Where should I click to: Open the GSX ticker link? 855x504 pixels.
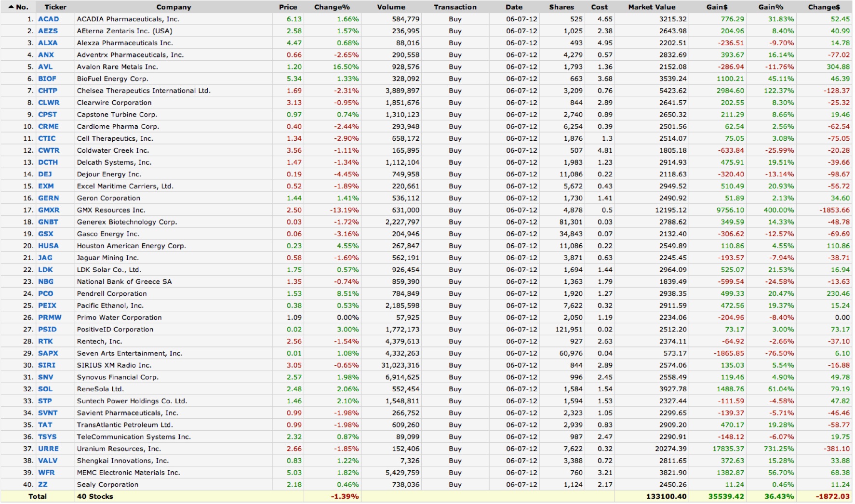point(46,234)
